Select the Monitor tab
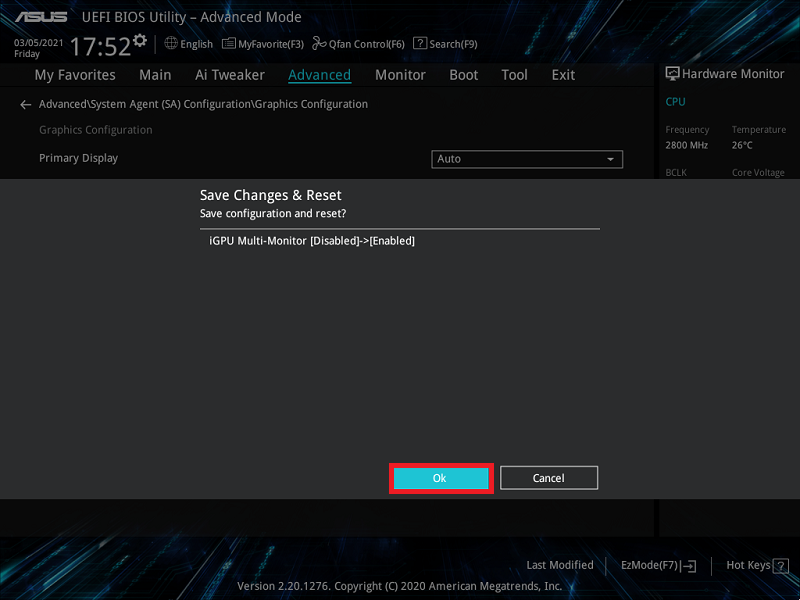The height and width of the screenshot is (600, 800). point(400,75)
